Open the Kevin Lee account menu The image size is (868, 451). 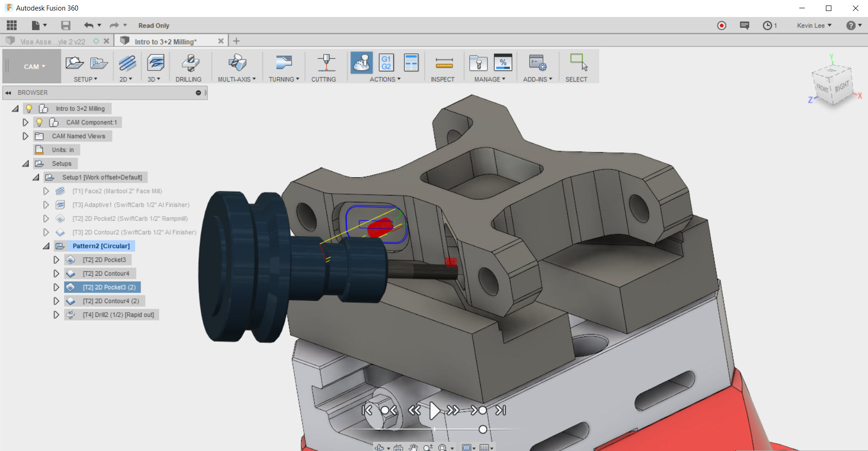click(814, 26)
